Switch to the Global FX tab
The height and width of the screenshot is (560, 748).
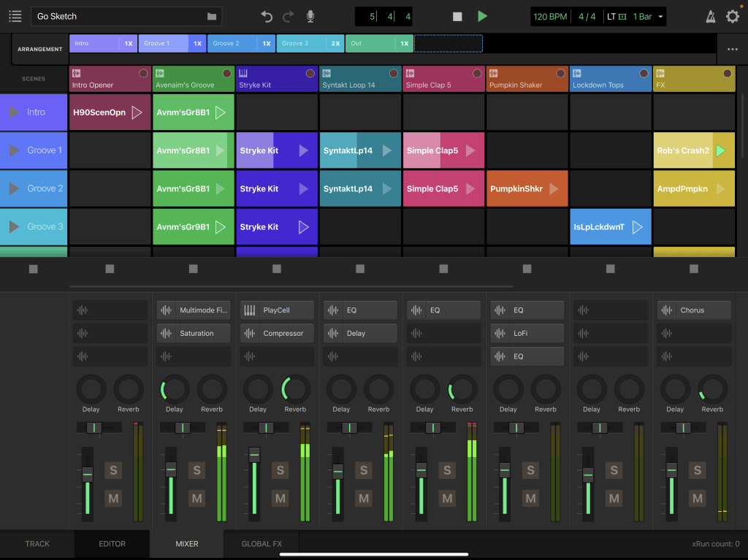(x=262, y=544)
